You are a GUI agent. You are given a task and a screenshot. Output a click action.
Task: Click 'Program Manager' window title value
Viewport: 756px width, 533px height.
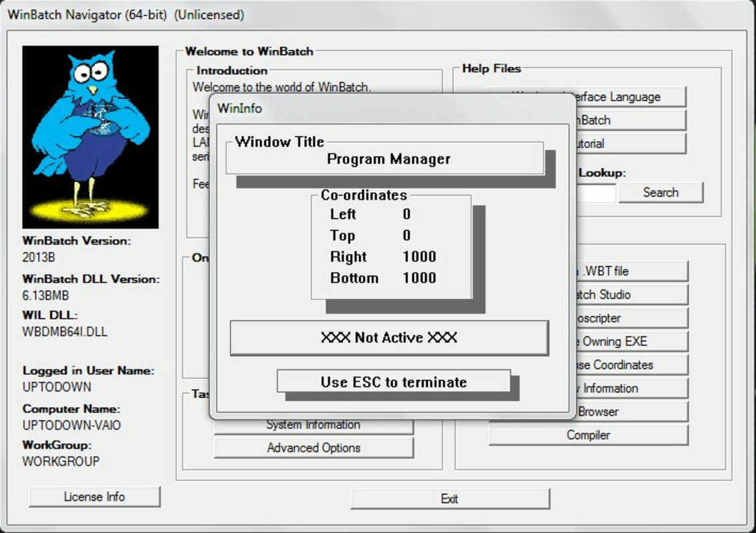[389, 159]
